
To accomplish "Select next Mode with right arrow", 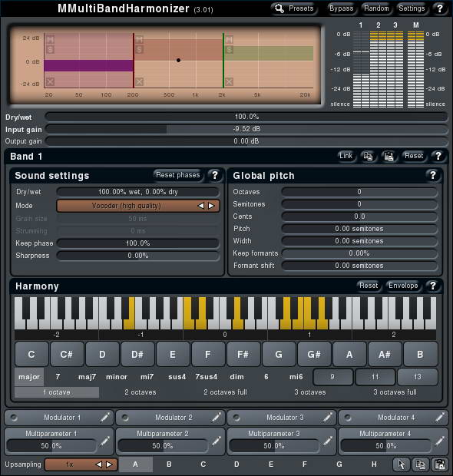I will [x=211, y=206].
